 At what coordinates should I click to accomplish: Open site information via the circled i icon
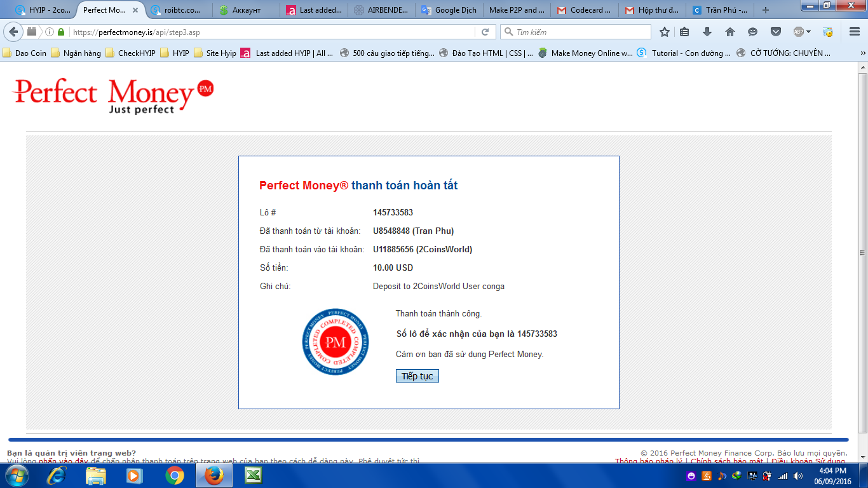tap(49, 32)
